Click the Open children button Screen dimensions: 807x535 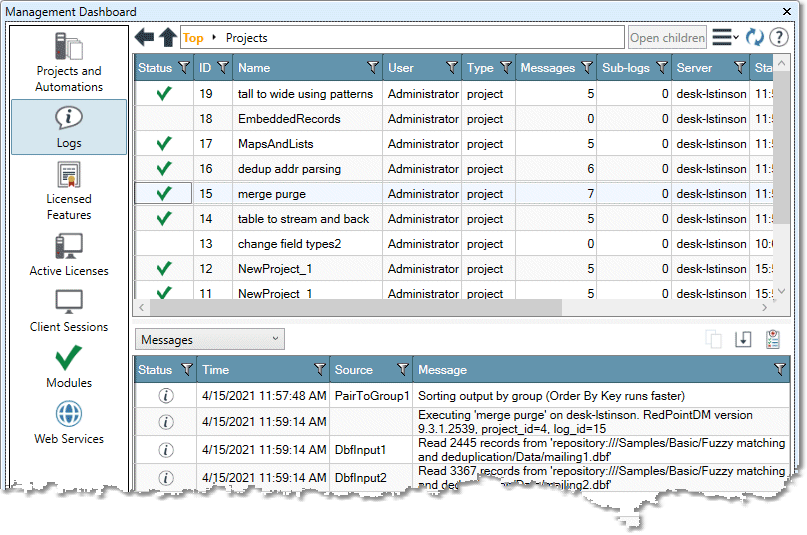[x=667, y=38]
